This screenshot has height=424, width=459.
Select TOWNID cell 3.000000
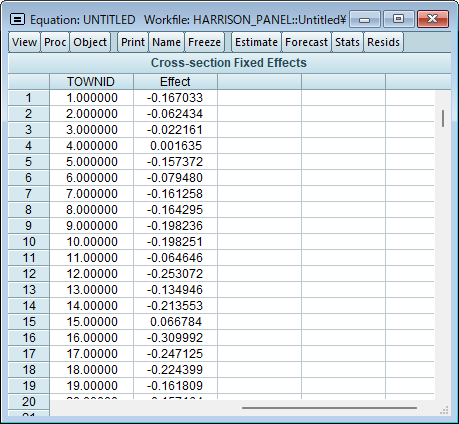click(x=91, y=130)
